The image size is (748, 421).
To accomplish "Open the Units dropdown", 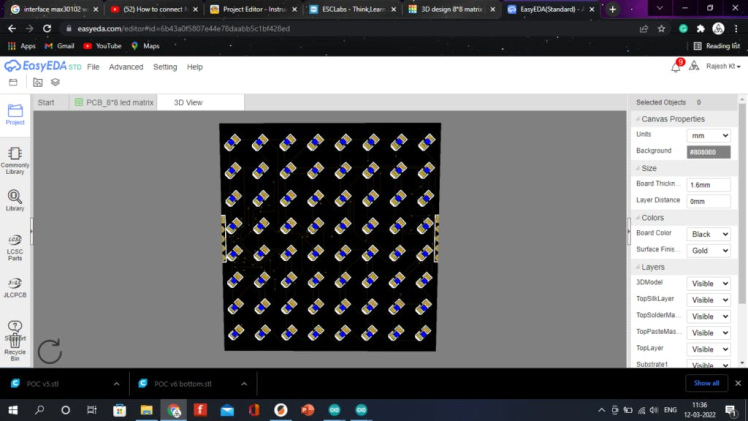I will coord(708,135).
